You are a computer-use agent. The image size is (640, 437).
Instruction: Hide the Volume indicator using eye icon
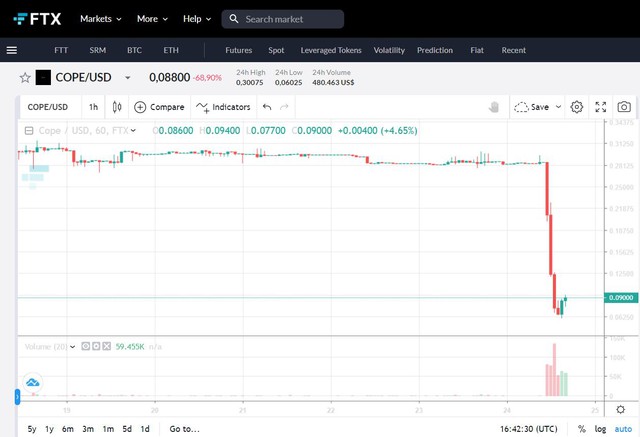(85, 346)
